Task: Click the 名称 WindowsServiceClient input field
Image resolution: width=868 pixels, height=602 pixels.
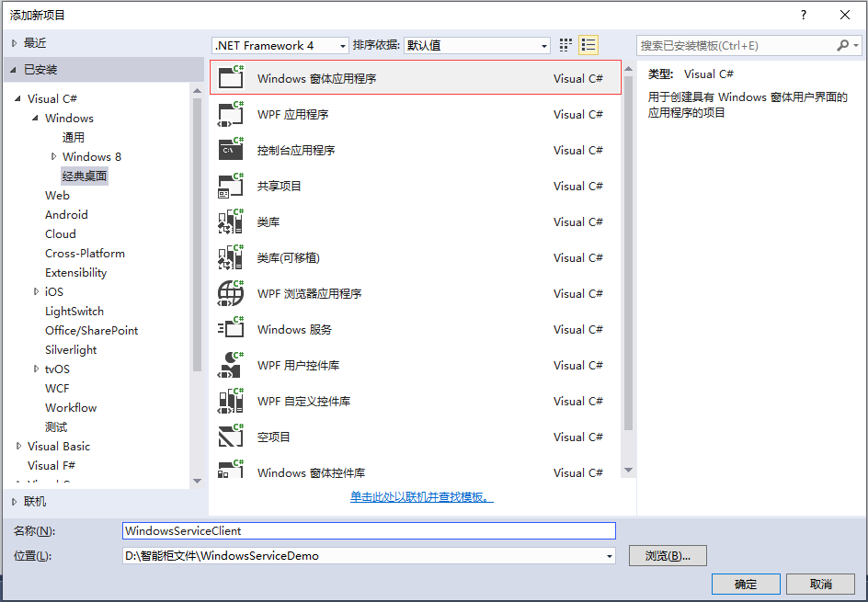Action: click(x=369, y=530)
